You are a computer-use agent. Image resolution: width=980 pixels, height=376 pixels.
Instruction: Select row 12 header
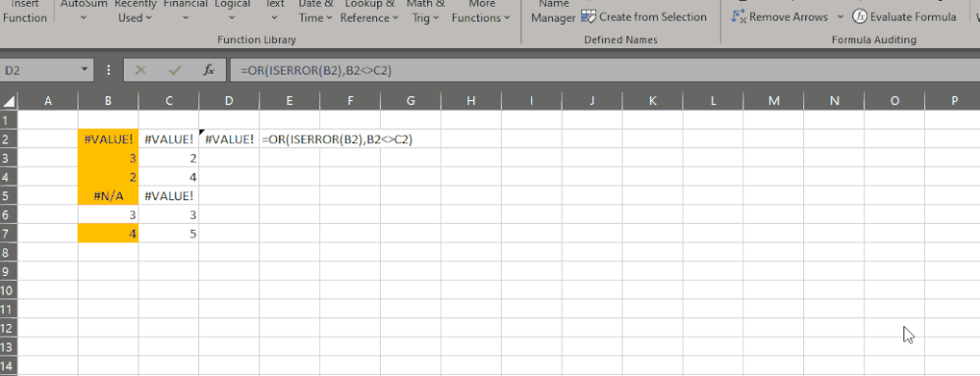pos(8,328)
